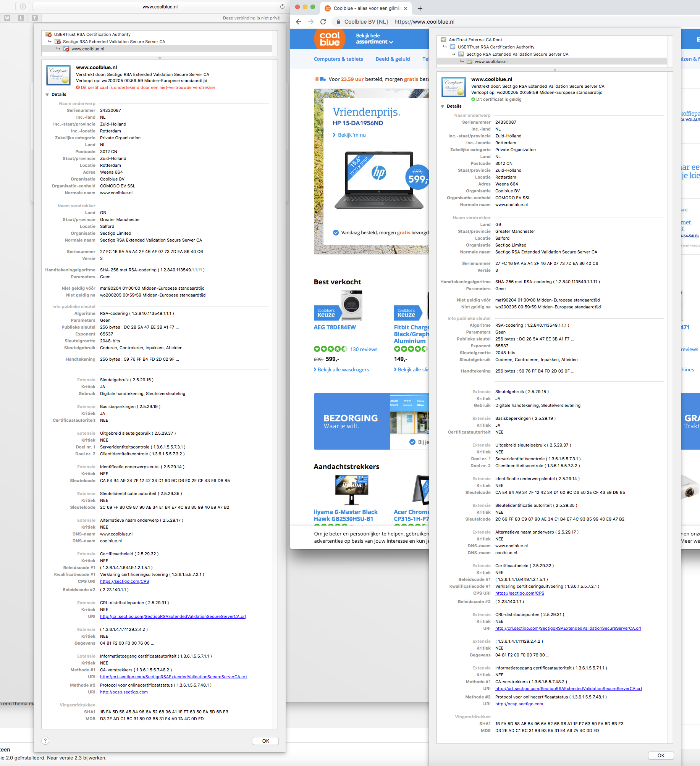Image resolution: width=700 pixels, height=766 pixels.
Task: Click Bekijk alle wasdrogers link
Action: [x=341, y=369]
